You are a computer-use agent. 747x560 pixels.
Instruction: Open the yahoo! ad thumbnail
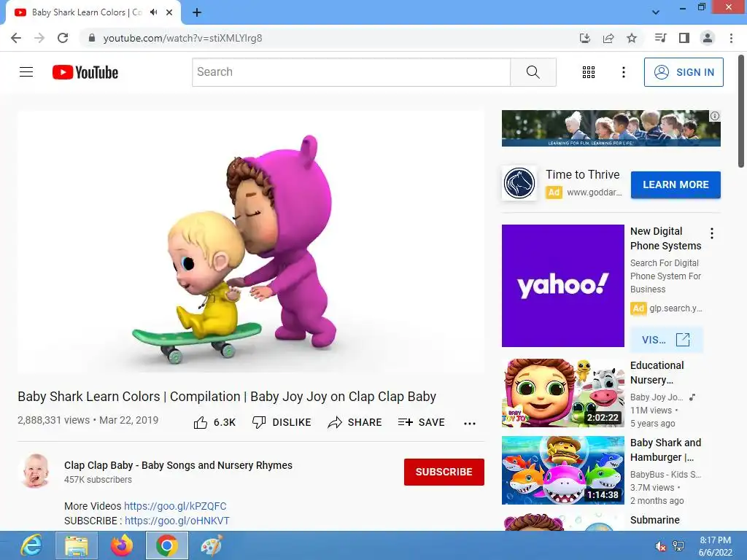[562, 286]
